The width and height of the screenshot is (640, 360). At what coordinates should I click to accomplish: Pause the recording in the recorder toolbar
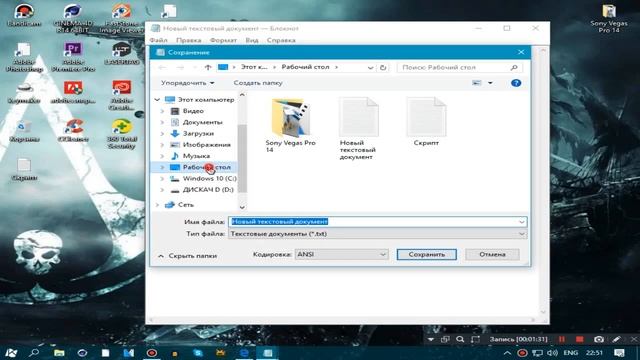click(x=562, y=339)
